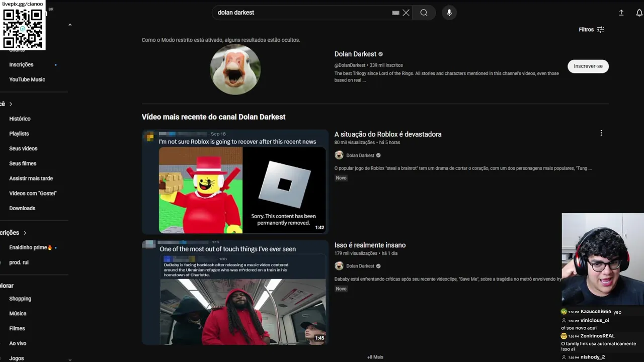This screenshot has height=362, width=644.
Task: Open 'Vídeos com "Gostei"' in sidebar
Action: point(34,193)
